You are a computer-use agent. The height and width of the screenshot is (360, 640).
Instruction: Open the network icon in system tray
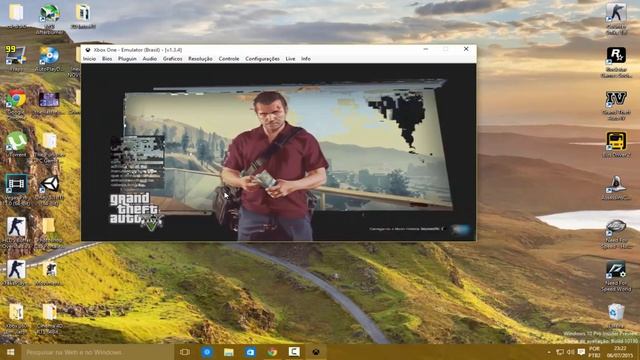pos(560,352)
